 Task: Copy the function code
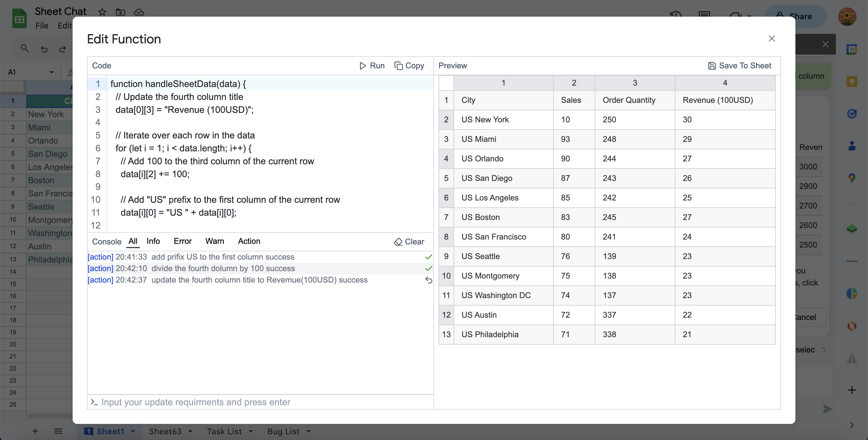pyautogui.click(x=409, y=66)
